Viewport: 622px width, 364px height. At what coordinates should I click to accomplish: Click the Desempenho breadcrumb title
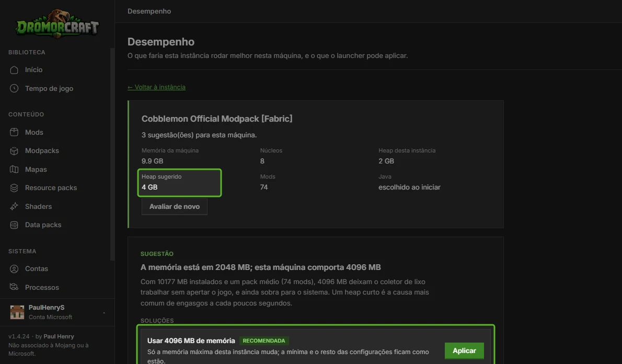(x=149, y=11)
